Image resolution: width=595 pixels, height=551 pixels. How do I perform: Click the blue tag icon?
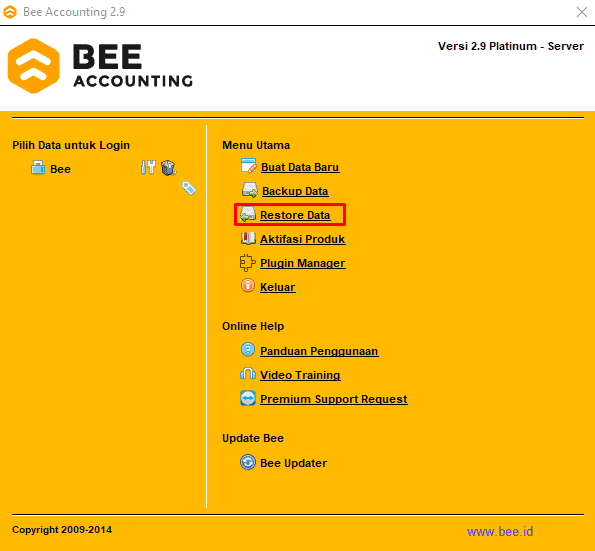pos(189,188)
